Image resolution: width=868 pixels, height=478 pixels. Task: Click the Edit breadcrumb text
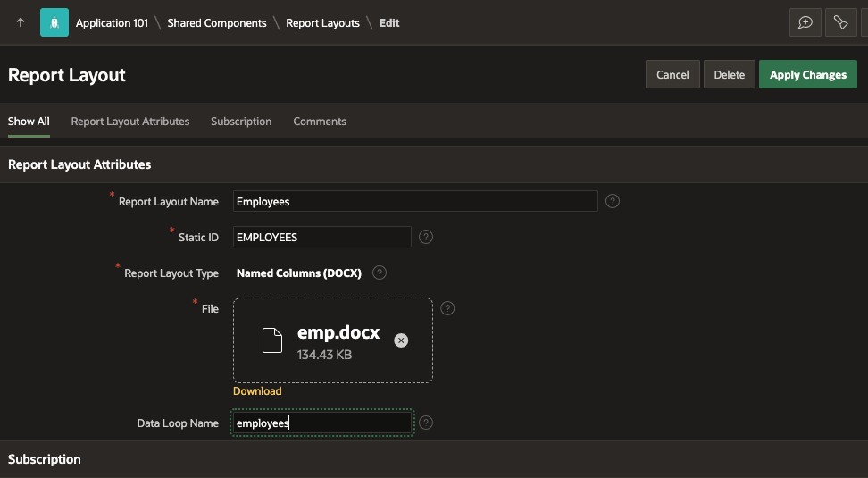389,22
